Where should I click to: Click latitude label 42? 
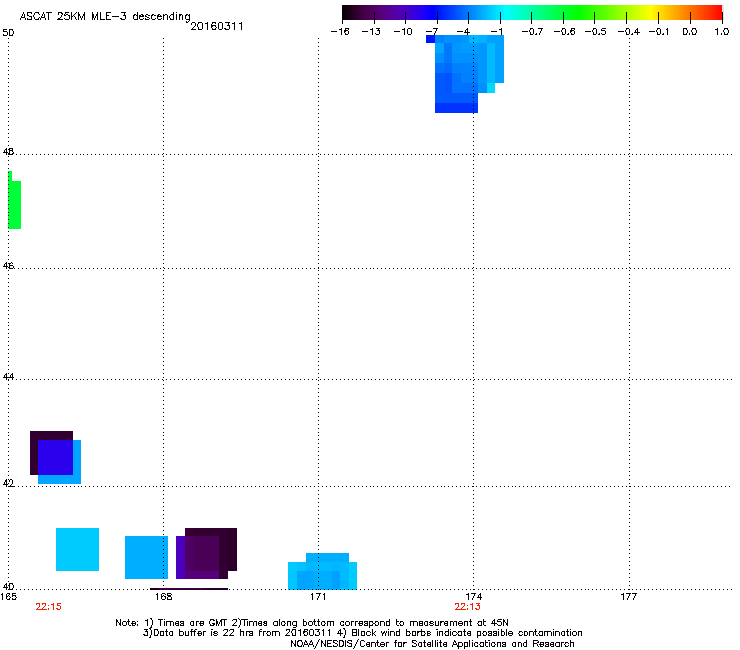point(8,483)
